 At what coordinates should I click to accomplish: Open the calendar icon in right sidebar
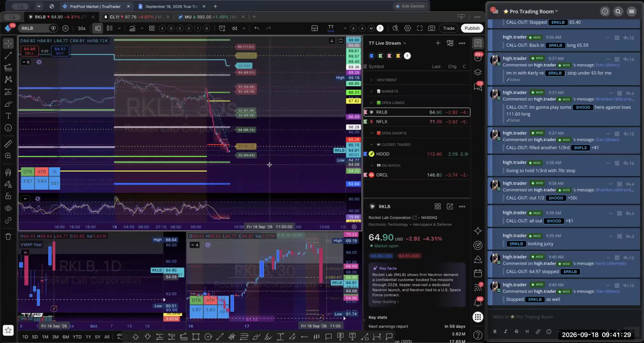(478, 273)
